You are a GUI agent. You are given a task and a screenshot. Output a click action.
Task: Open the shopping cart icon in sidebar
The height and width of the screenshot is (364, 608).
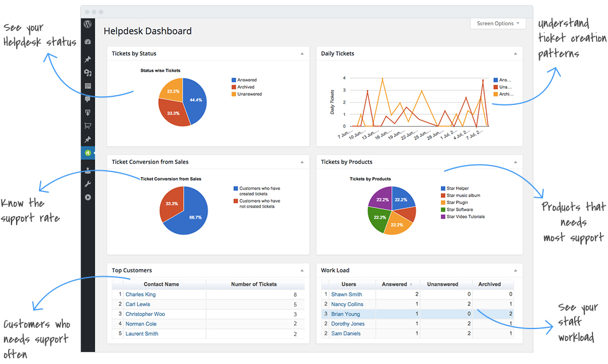tap(88, 126)
